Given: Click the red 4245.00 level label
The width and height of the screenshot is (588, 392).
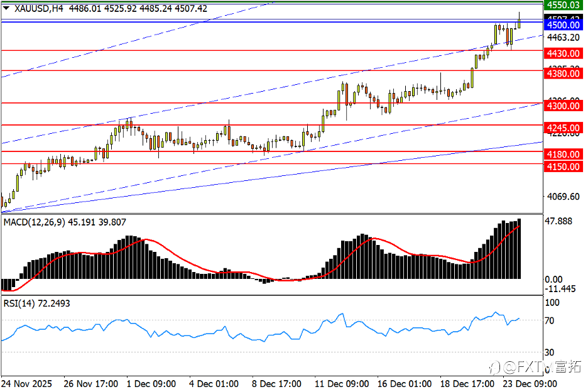Looking at the screenshot, I should coord(563,128).
